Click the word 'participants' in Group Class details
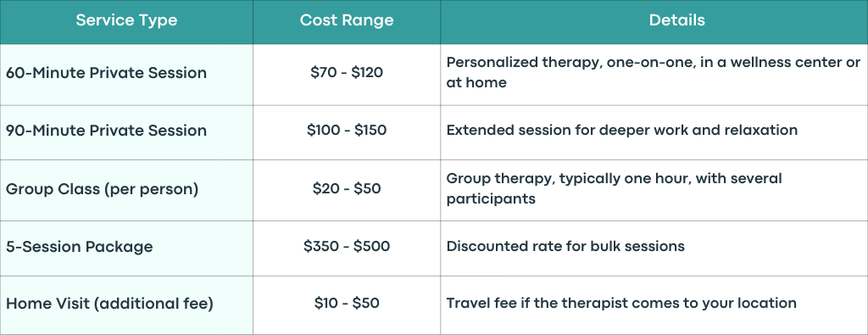The image size is (868, 335). click(491, 198)
